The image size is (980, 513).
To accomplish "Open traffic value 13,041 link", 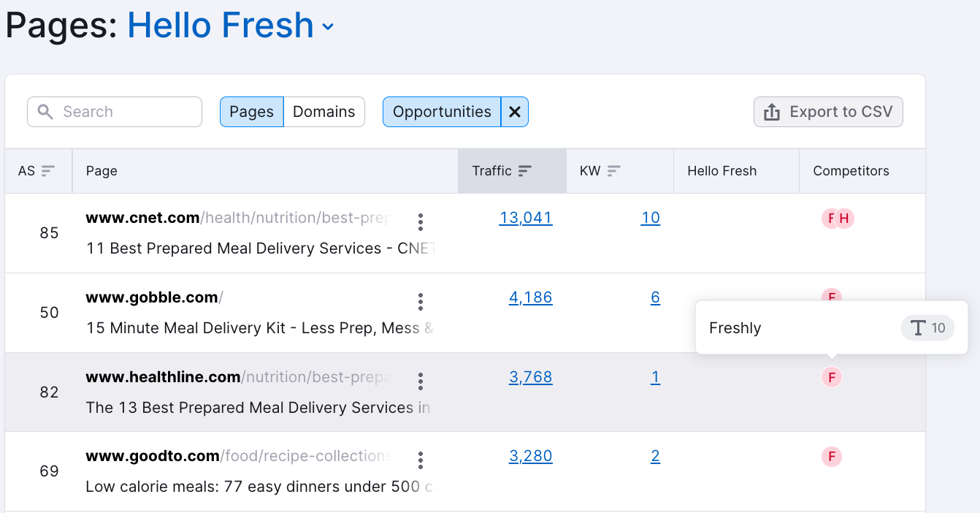I will (526, 218).
